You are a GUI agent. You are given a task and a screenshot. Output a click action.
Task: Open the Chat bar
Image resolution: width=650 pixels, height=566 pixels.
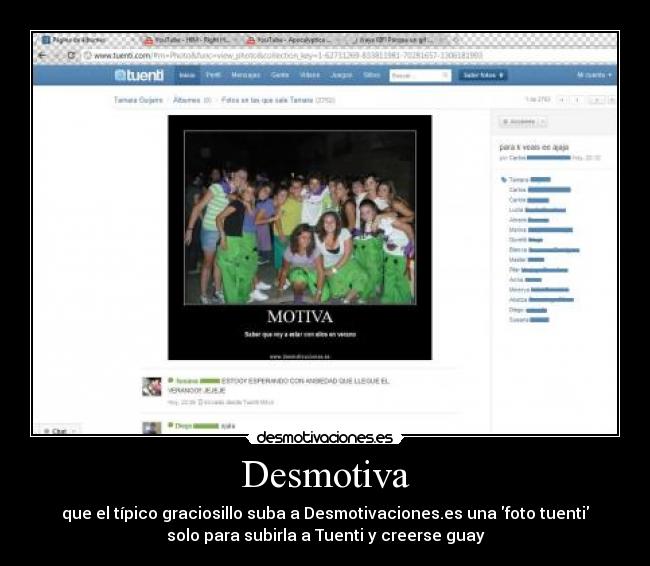pos(58,431)
